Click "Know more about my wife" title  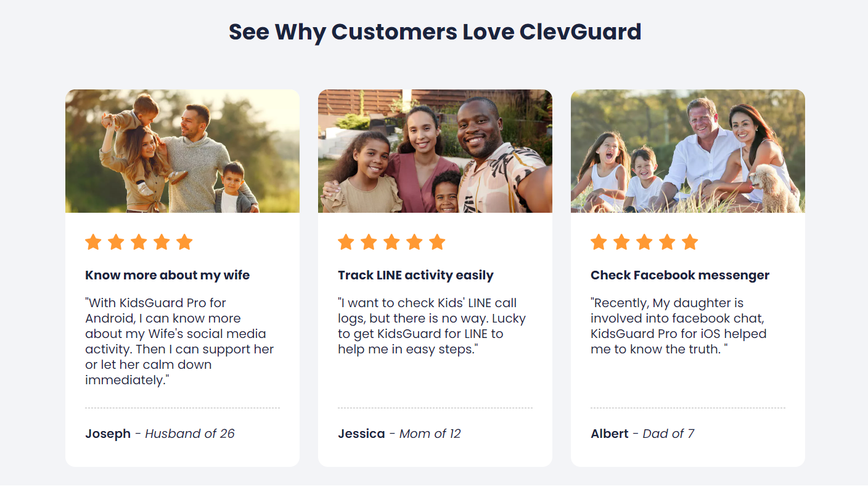[168, 275]
